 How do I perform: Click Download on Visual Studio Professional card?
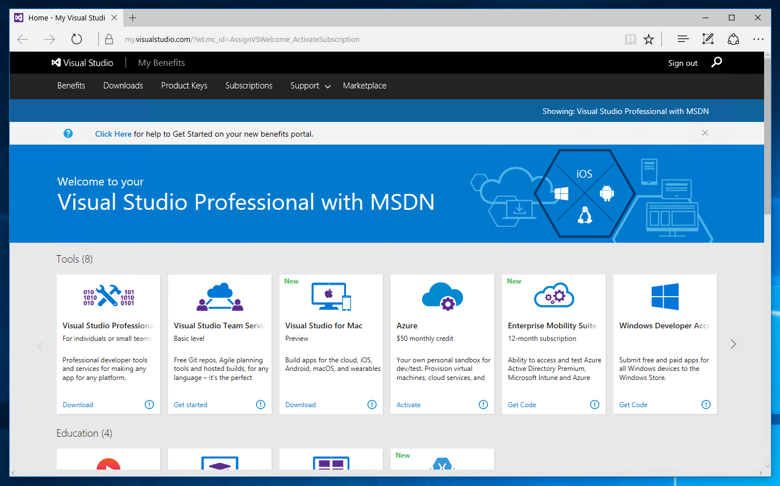(78, 405)
